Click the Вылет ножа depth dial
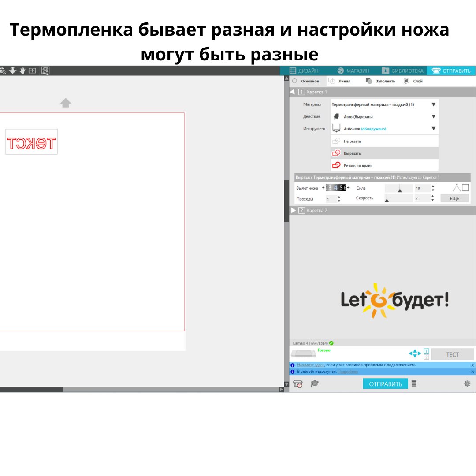The image size is (476, 476). point(336,188)
